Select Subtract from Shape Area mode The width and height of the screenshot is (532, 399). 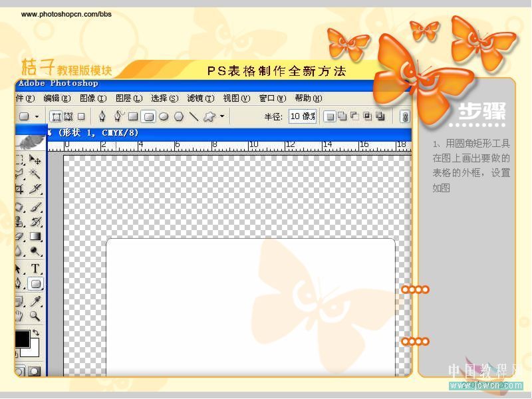coord(355,116)
